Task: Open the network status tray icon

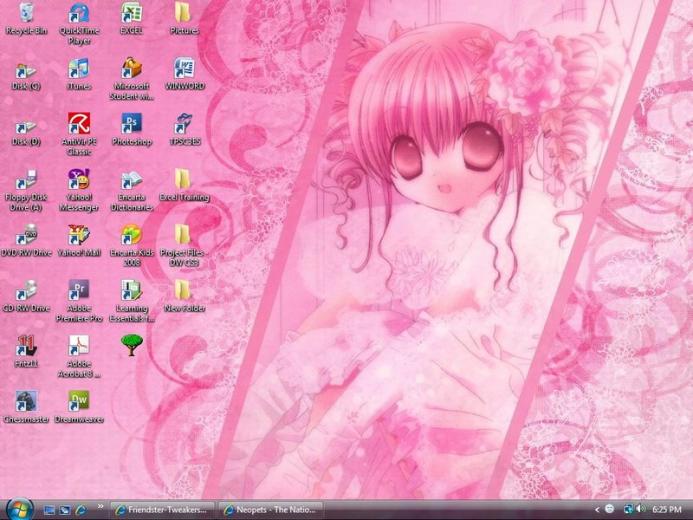Action: coord(628,509)
